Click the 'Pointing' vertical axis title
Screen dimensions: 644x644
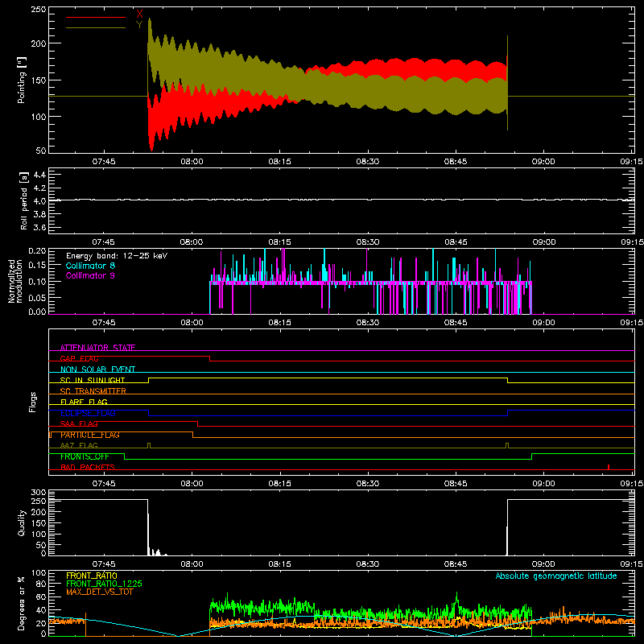tap(22, 80)
